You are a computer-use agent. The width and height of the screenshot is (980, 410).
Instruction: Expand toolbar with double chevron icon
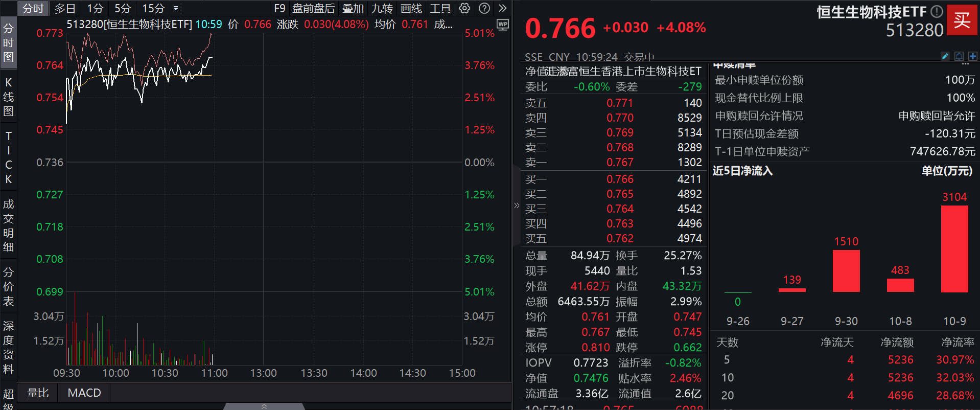(x=502, y=8)
